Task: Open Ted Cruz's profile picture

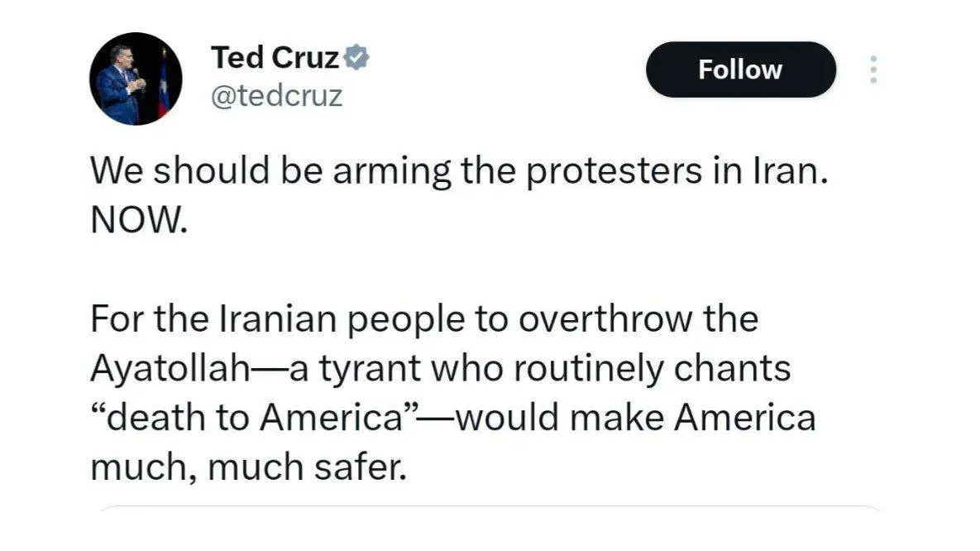Action: 136,79
